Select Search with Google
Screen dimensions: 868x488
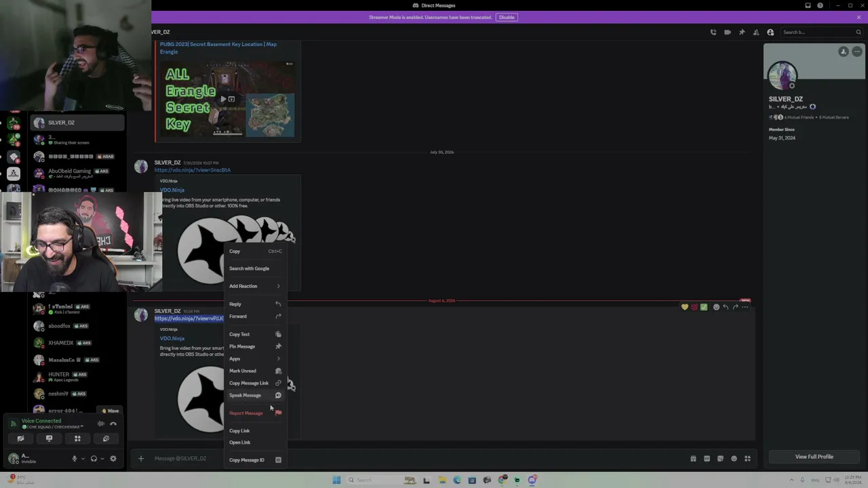255,268
